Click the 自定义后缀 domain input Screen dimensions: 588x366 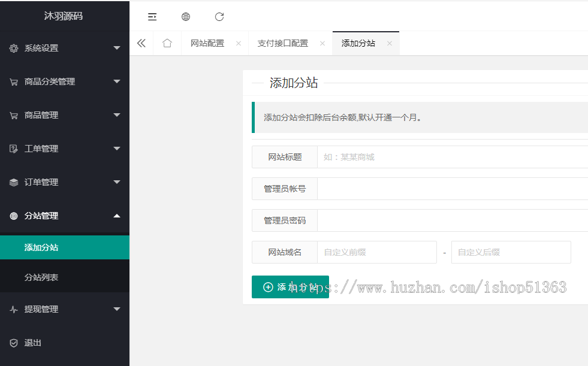coord(511,252)
